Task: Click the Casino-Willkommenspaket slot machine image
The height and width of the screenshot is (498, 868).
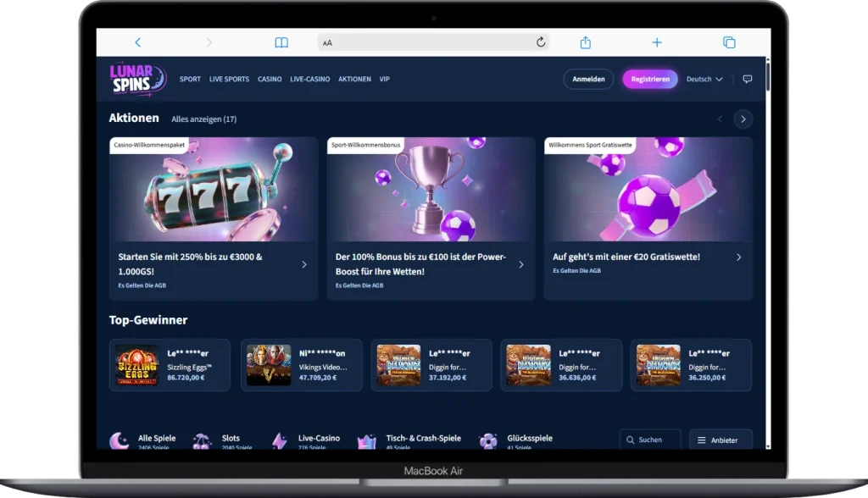Action: coord(214,189)
